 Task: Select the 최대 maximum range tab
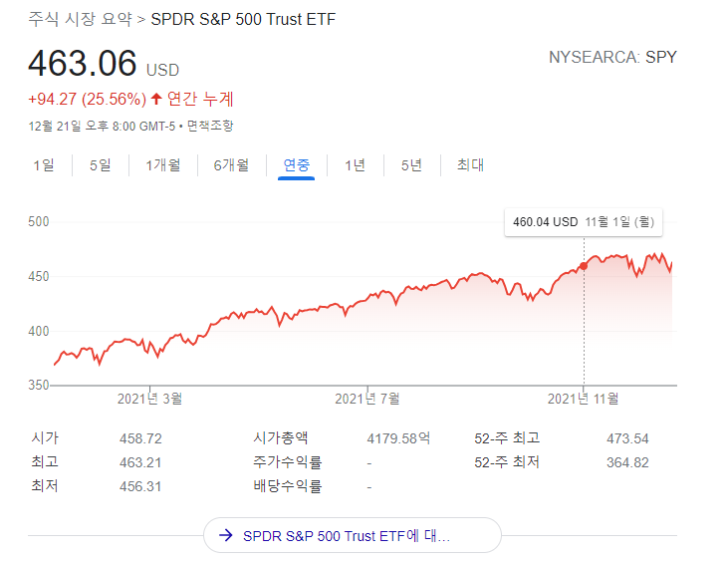pyautogui.click(x=470, y=165)
